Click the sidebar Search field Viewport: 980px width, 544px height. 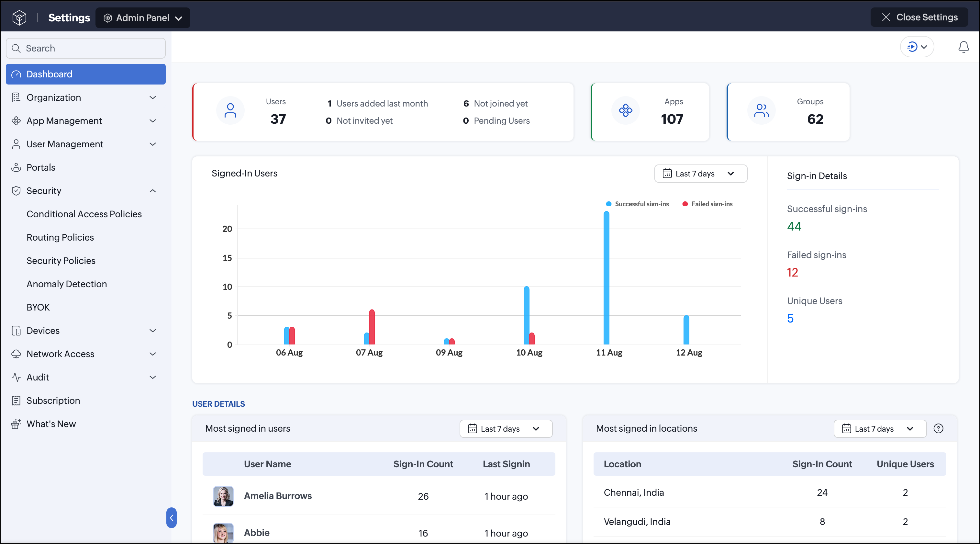(85, 48)
